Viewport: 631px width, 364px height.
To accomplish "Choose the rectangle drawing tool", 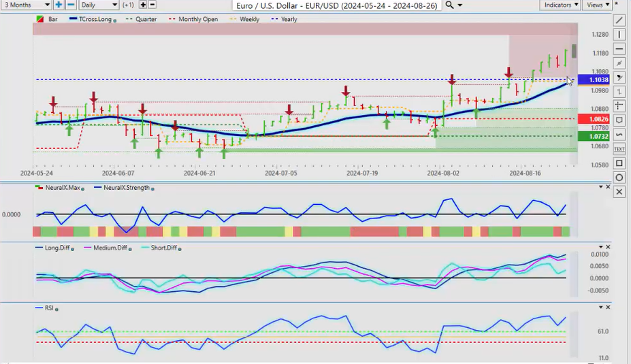I will (619, 163).
